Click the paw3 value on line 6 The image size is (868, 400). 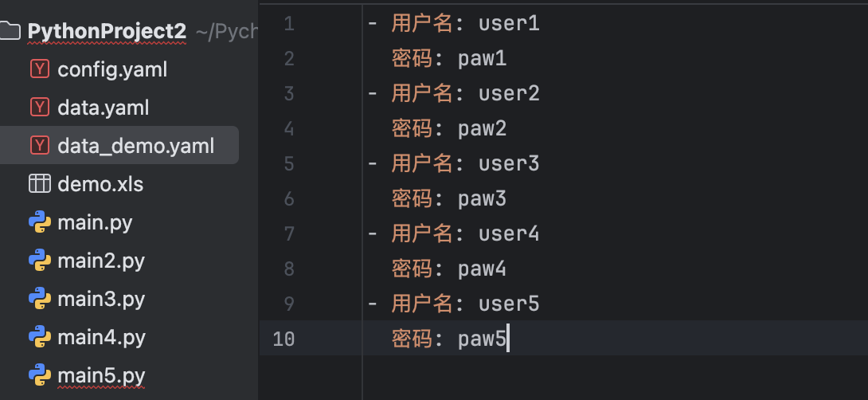[482, 199]
